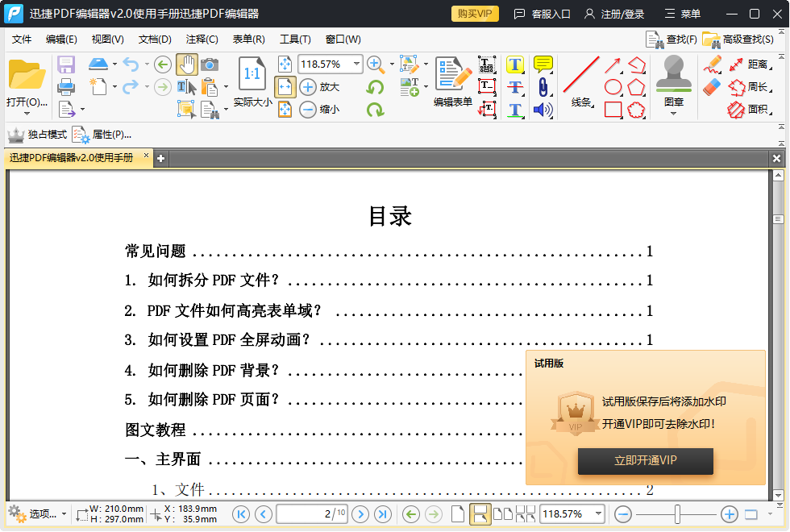The height and width of the screenshot is (532, 790).
Task: Select the attachment paperclip annotation tool
Action: [543, 86]
